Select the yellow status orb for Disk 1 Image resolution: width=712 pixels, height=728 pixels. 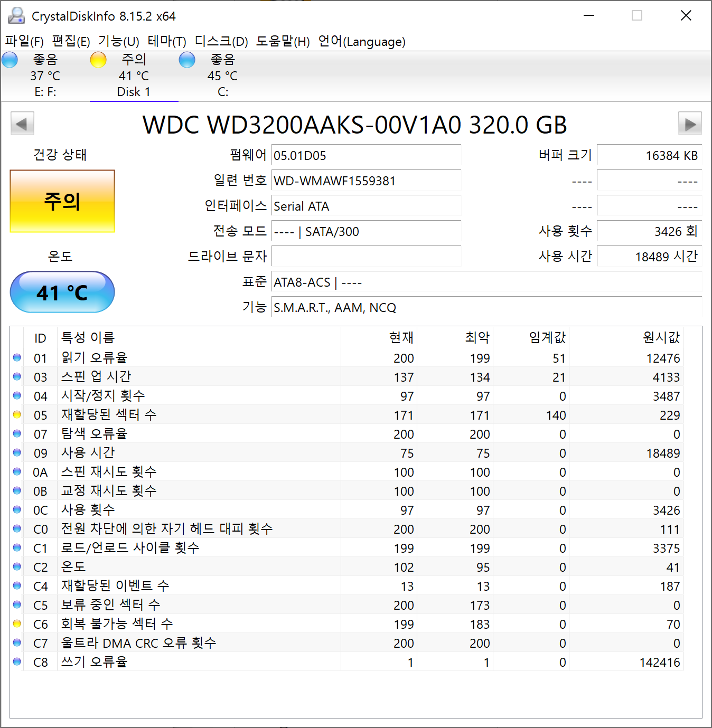click(98, 60)
